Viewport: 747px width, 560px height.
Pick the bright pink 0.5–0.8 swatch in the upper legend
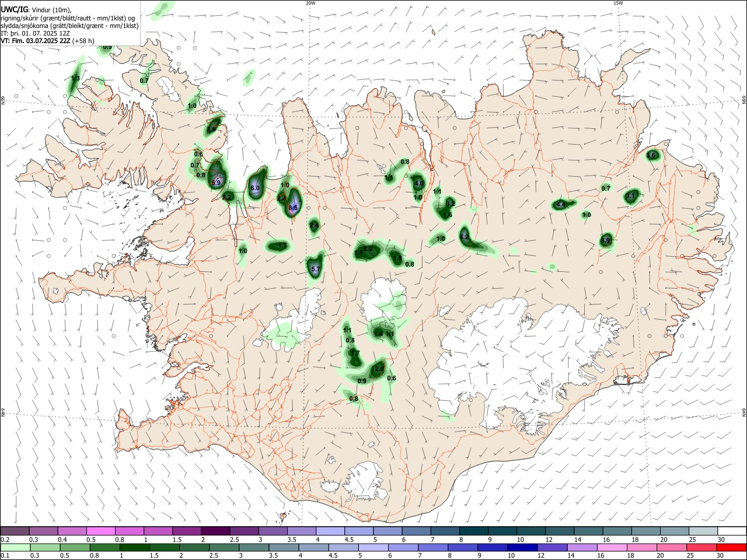[x=101, y=531]
